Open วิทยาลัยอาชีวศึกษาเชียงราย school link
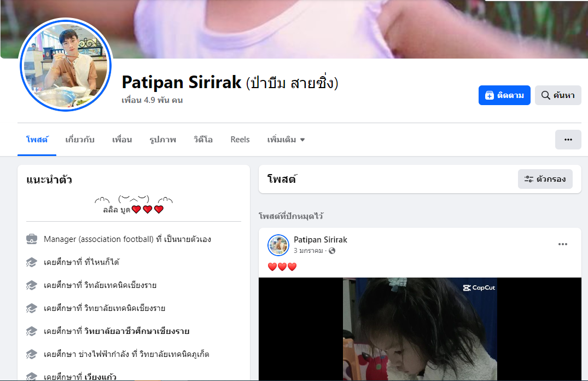The height and width of the screenshot is (381, 588). [x=137, y=331]
